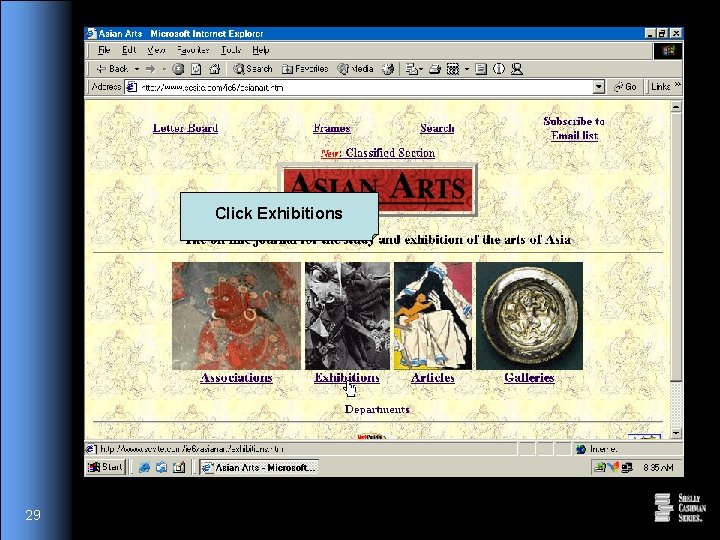Open the Edit menu
The width and height of the screenshot is (720, 540).
(x=129, y=50)
